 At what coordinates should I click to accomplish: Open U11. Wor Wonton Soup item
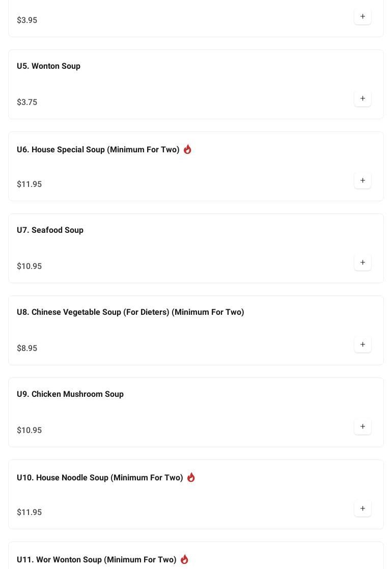[96, 560]
